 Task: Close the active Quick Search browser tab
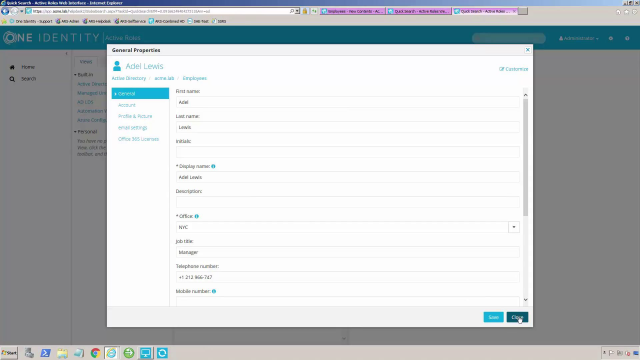point(514,11)
